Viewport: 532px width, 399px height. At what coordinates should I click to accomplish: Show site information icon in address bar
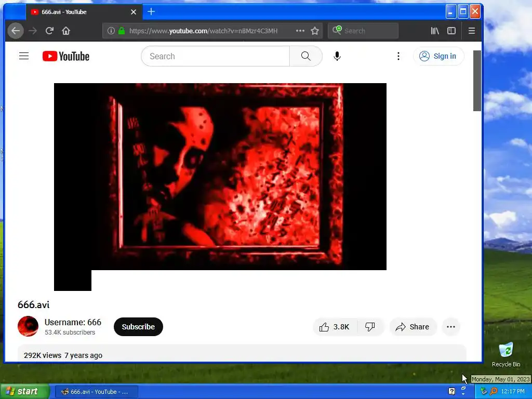point(111,31)
